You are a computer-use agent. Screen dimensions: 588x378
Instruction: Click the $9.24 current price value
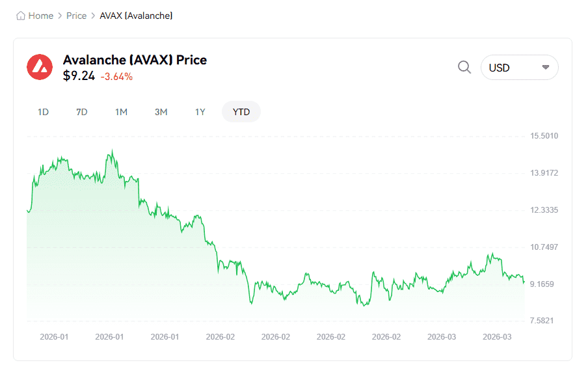click(79, 76)
